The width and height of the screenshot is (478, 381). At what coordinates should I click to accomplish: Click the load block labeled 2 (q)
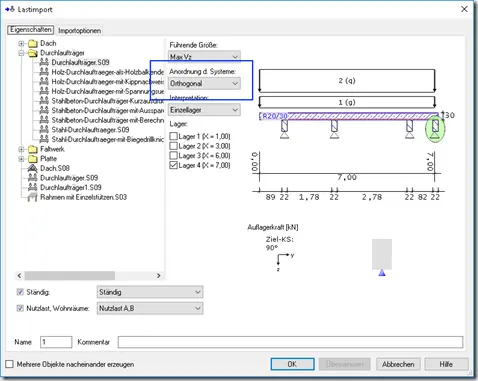tap(347, 80)
